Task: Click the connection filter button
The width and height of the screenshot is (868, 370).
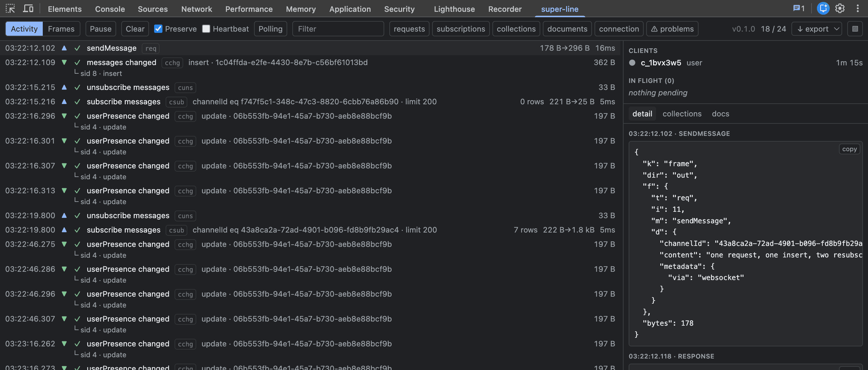Action: tap(619, 29)
